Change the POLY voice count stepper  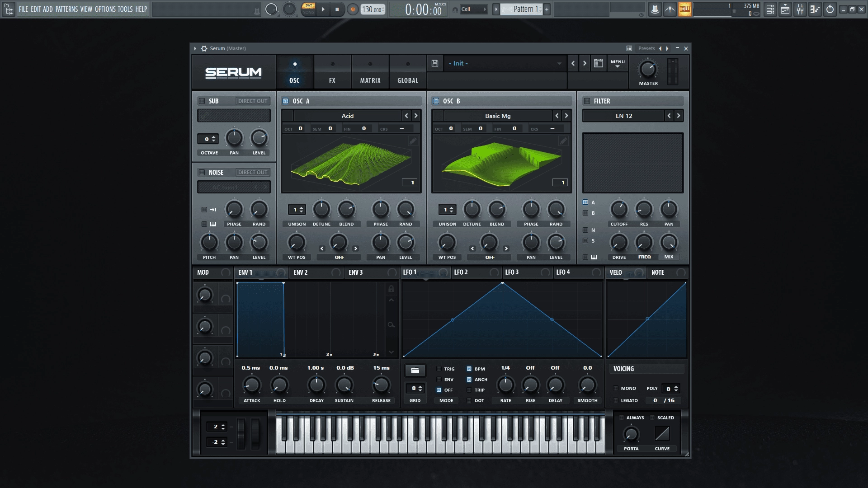point(670,389)
